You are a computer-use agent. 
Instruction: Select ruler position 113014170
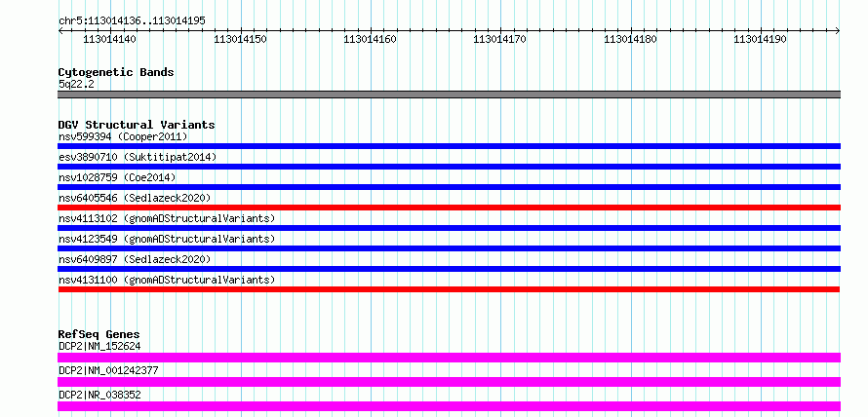500,39
